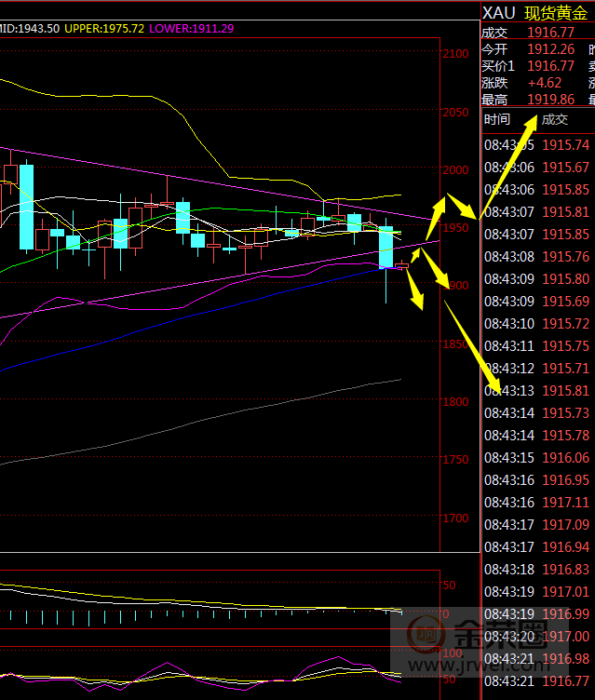595x700 pixels.
Task: Select the 现货黄金 instrument title
Action: pyautogui.click(x=556, y=12)
